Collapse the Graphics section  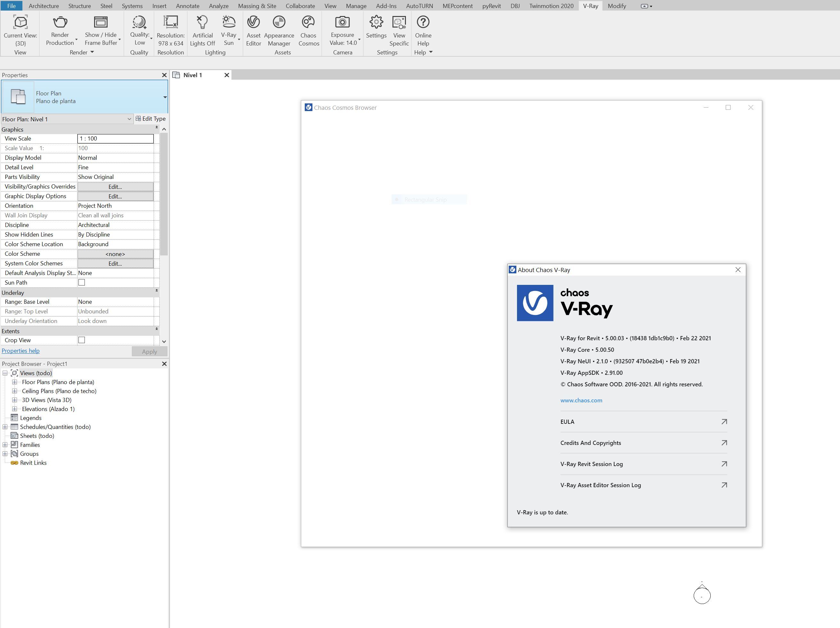[x=157, y=128]
